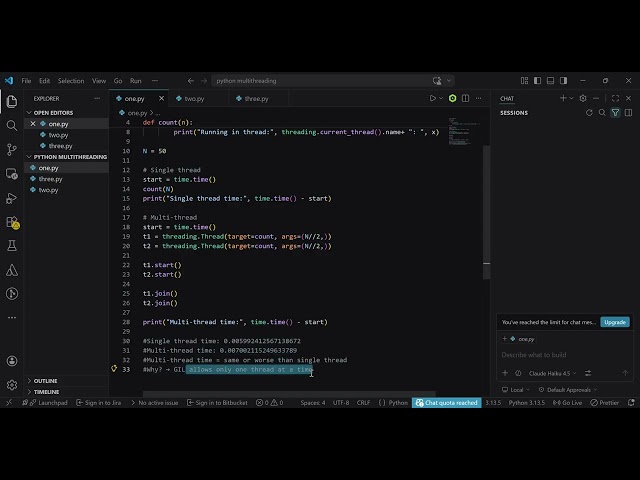Viewport: 640px width, 480px height.
Task: Click the editor vertical scrollbar
Action: [x=486, y=213]
